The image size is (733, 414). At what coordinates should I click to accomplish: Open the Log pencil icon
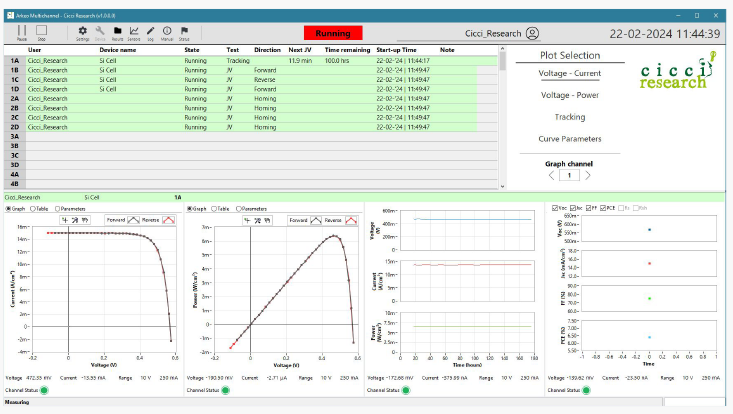click(x=150, y=31)
